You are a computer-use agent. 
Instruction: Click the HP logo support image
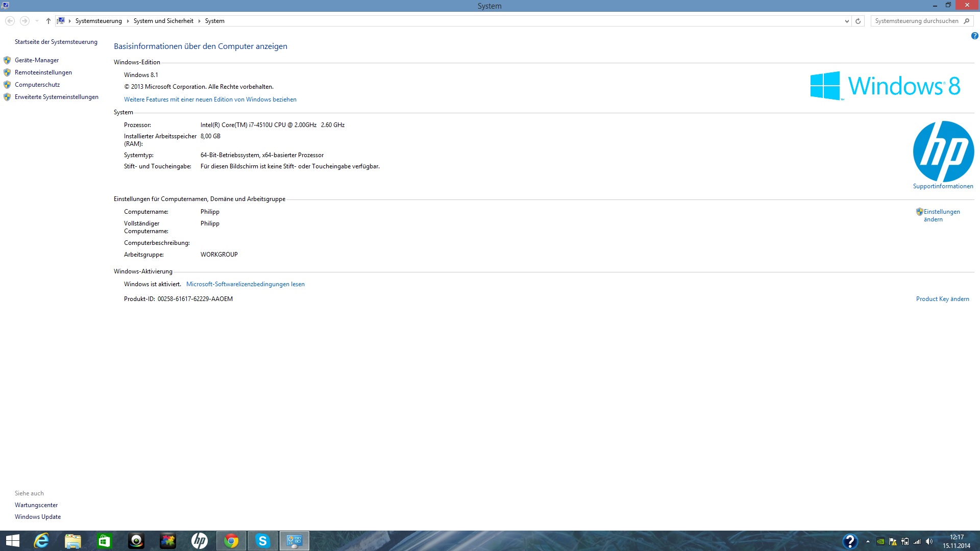(x=943, y=152)
